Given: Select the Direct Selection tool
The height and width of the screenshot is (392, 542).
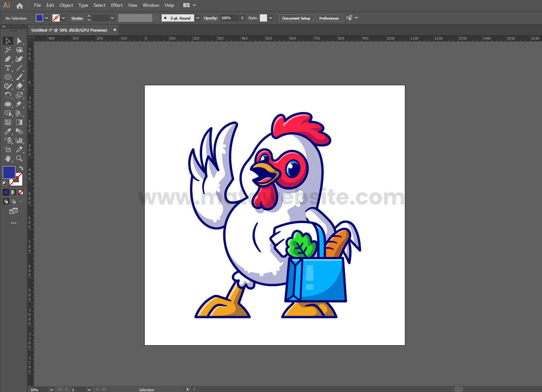Looking at the screenshot, I should point(19,41).
